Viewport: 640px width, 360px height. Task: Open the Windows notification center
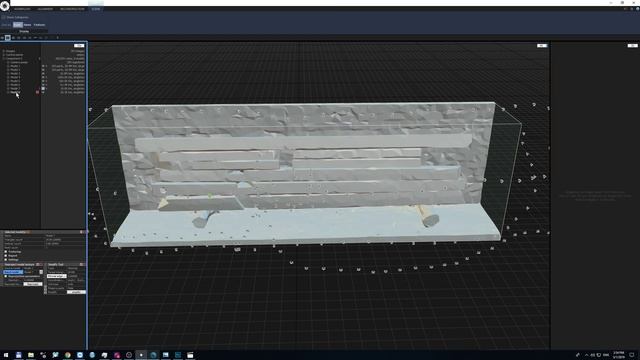click(x=632, y=355)
